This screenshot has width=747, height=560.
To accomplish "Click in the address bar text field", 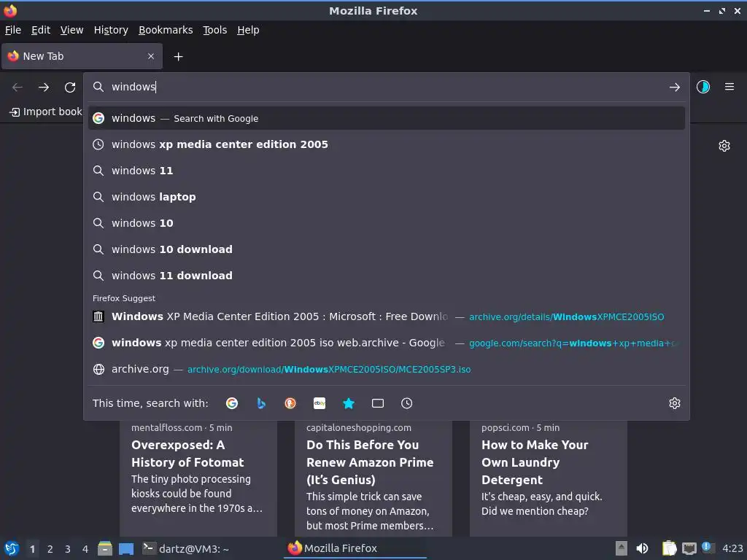I will (x=386, y=87).
